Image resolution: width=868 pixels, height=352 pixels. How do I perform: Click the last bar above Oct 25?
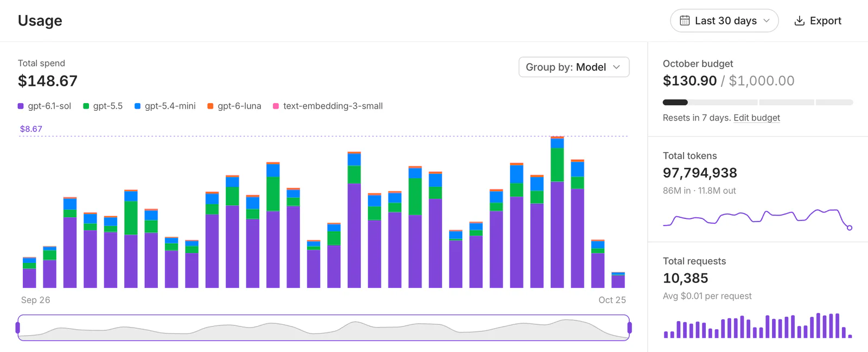click(x=618, y=280)
